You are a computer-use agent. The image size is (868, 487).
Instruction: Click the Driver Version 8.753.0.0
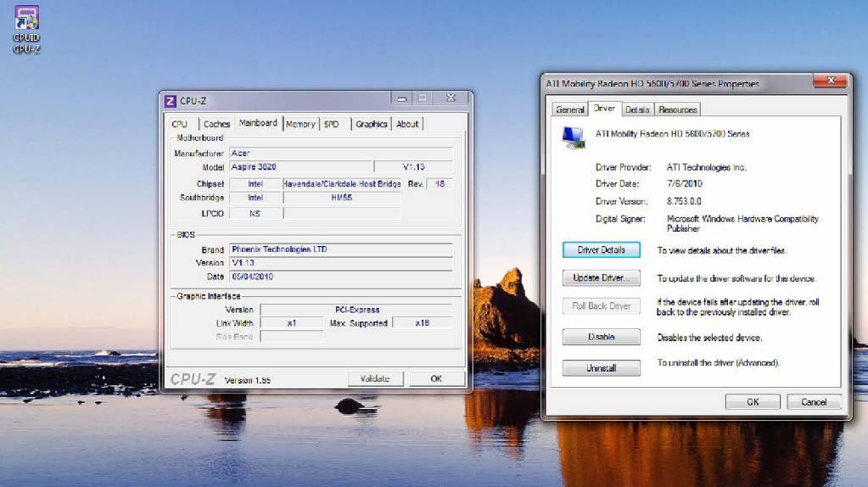(x=684, y=201)
